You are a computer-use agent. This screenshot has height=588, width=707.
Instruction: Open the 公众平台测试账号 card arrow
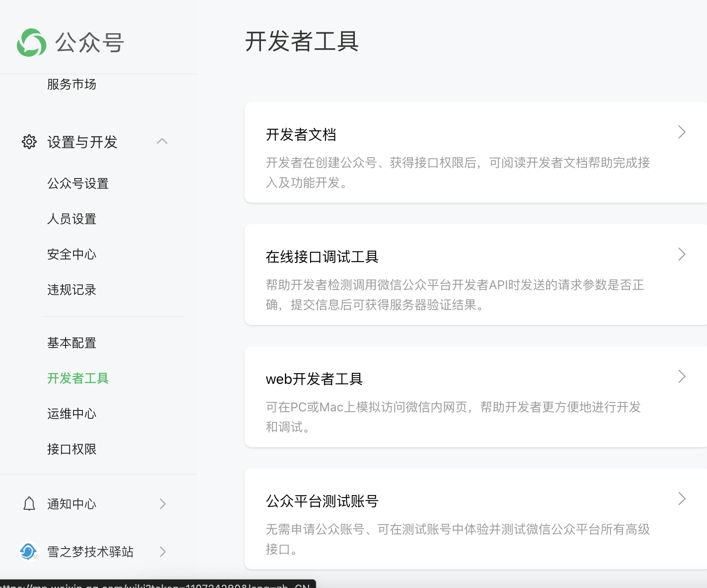[x=682, y=499]
